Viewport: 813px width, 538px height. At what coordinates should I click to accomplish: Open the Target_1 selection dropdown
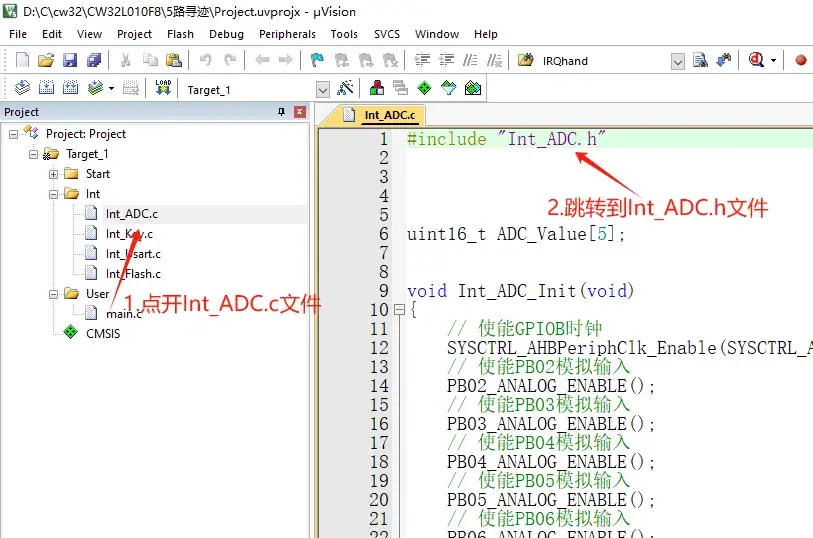(322, 89)
